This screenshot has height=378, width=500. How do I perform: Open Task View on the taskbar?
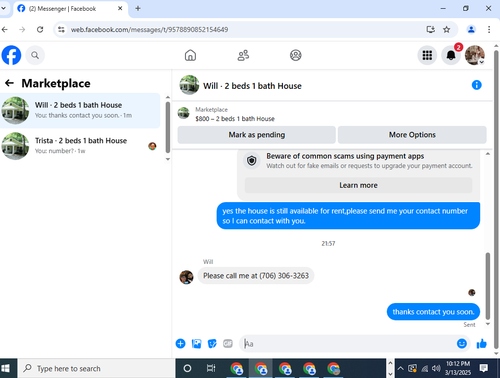coord(211,368)
